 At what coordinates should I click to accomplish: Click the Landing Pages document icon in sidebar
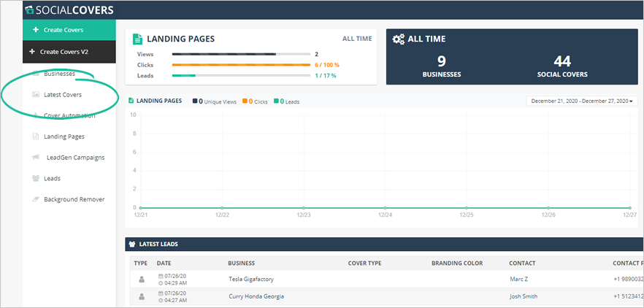(x=36, y=136)
